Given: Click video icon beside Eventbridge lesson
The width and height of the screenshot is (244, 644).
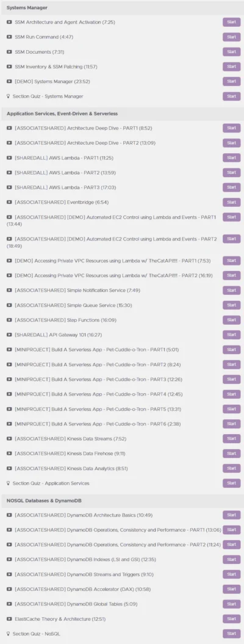Looking at the screenshot, I should 9,202.
